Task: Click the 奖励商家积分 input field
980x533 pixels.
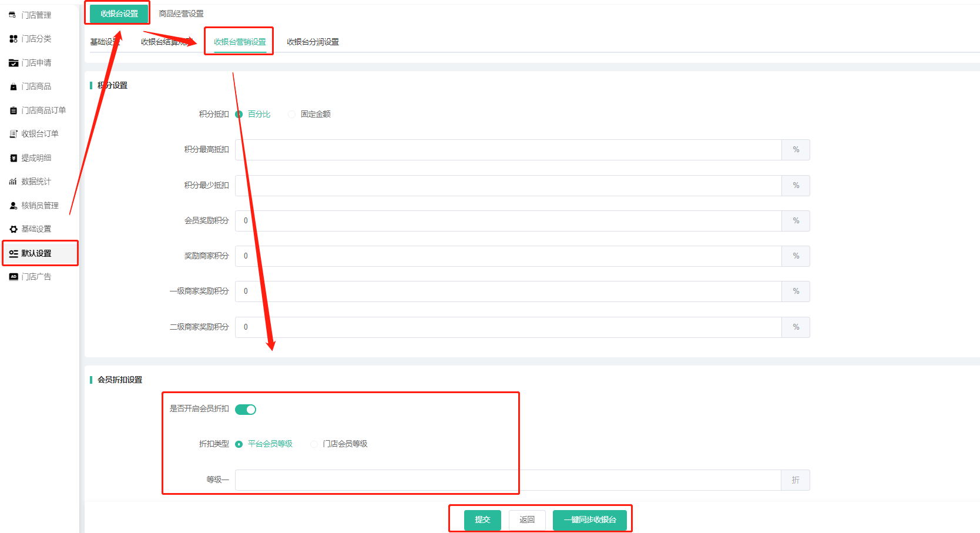Action: [508, 256]
